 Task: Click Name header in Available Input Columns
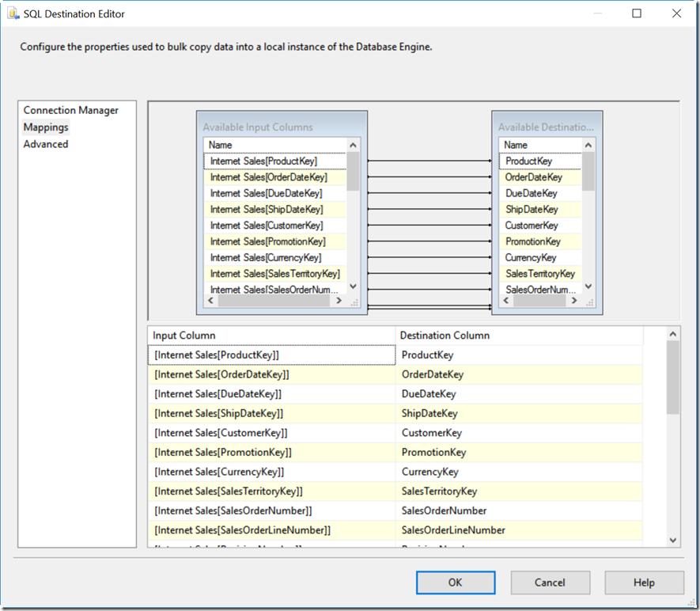click(275, 145)
